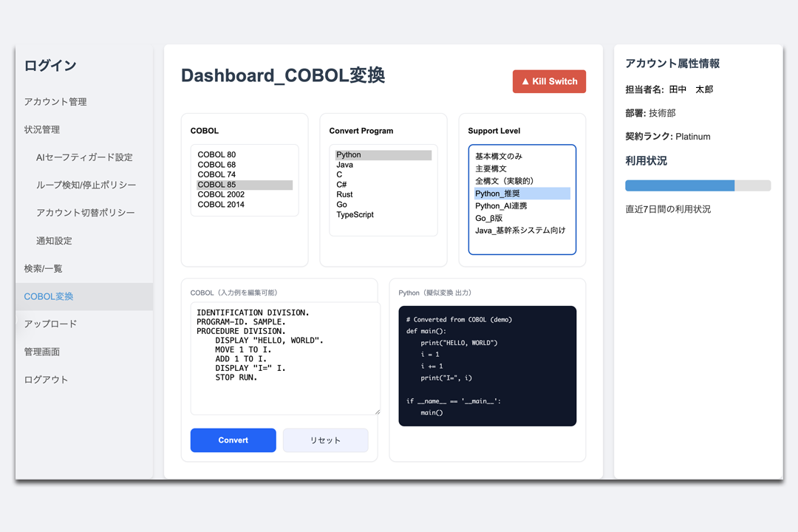Click inside the COBOL input textarea

pos(285,358)
